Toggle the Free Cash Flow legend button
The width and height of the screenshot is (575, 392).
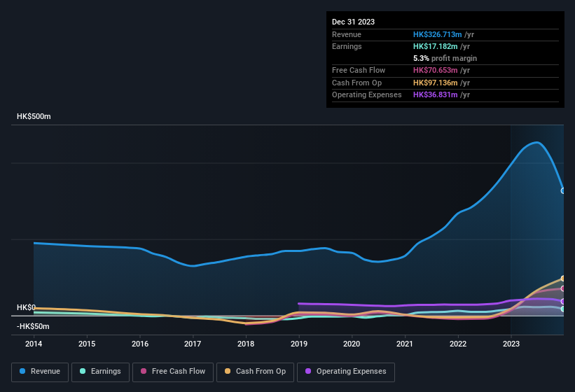pyautogui.click(x=173, y=372)
